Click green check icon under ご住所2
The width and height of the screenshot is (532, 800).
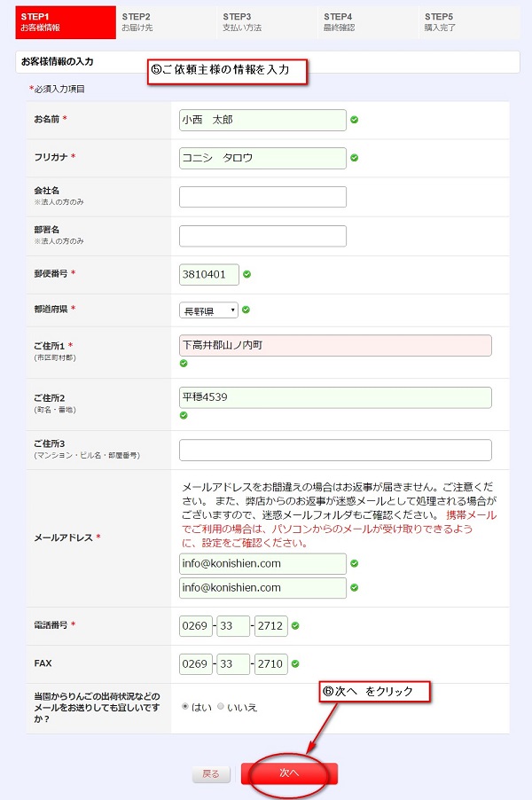pos(184,415)
